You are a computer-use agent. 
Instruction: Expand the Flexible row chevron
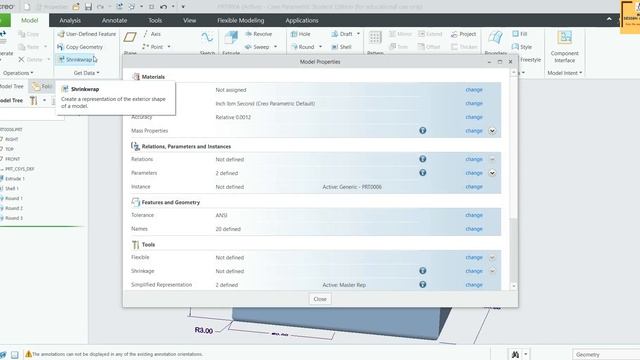click(x=492, y=258)
